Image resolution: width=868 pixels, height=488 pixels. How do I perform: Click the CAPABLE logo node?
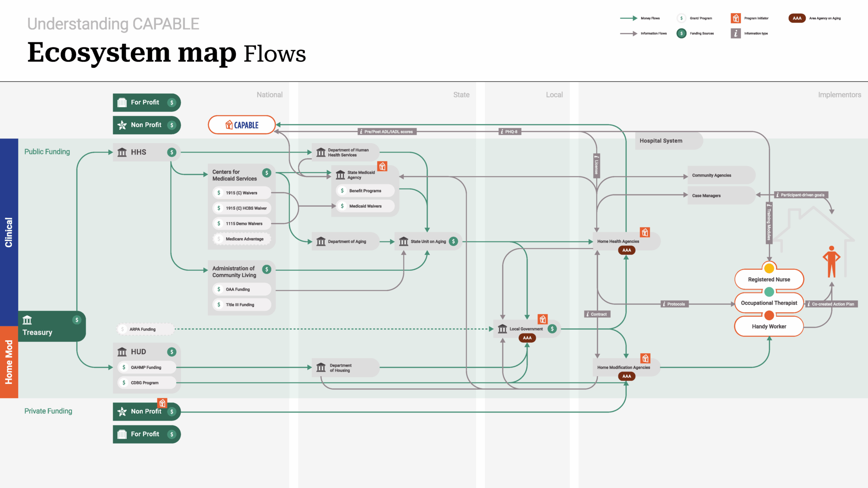pyautogui.click(x=242, y=125)
